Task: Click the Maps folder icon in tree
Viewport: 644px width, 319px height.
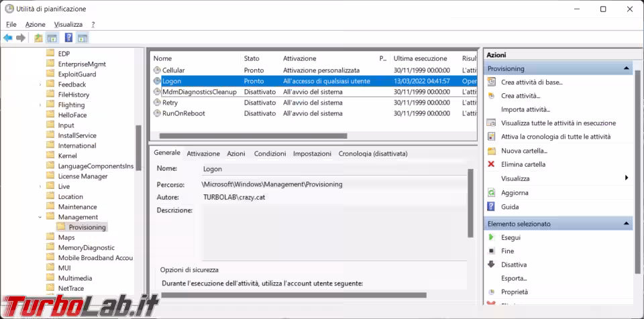Action: click(50, 237)
